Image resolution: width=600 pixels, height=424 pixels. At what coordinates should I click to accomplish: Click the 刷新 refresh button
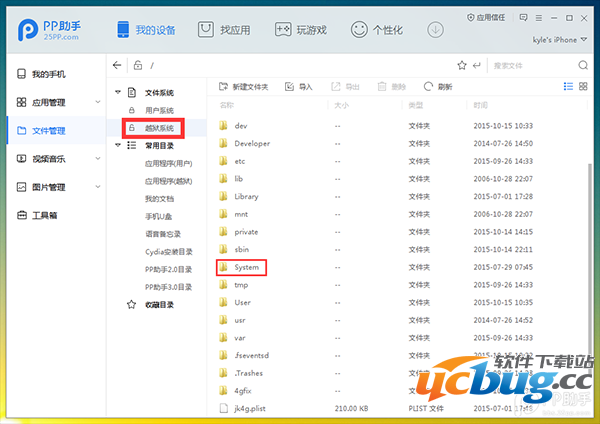[439, 86]
